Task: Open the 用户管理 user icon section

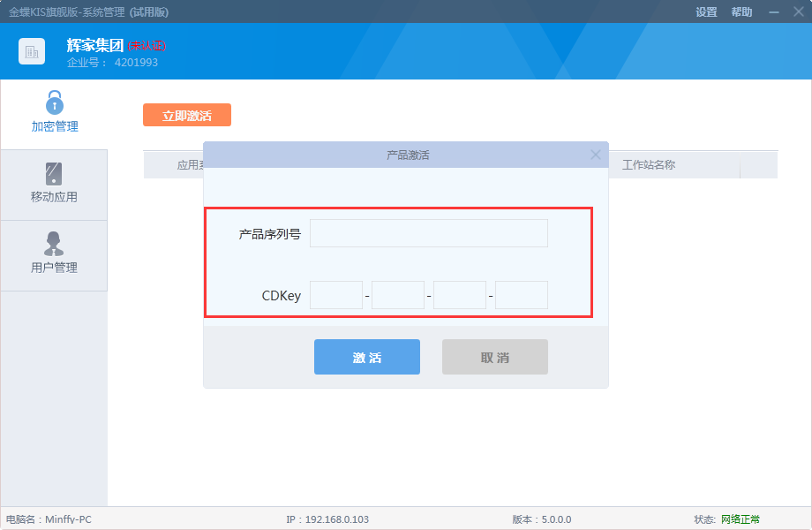Action: click(x=55, y=254)
